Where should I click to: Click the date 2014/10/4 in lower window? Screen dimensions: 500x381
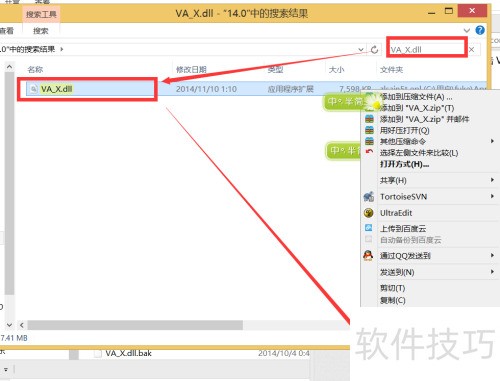click(284, 353)
